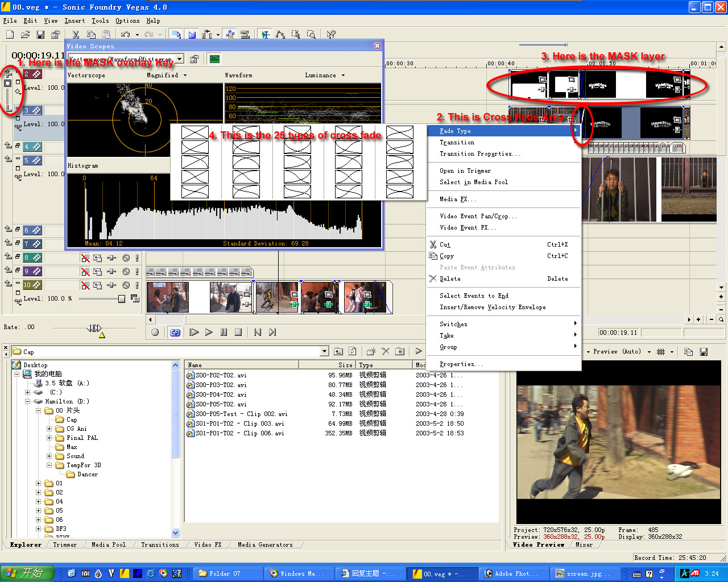Switch to the Video FX tab

(208, 544)
